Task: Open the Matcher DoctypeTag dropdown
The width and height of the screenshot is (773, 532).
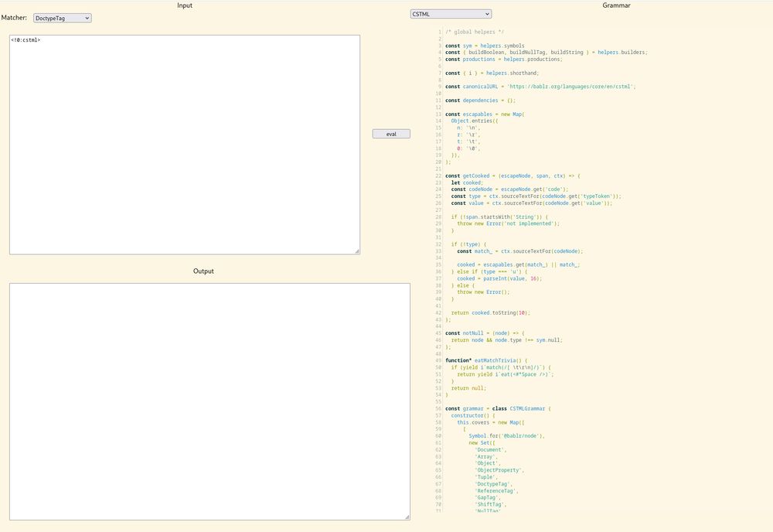Action: (62, 19)
